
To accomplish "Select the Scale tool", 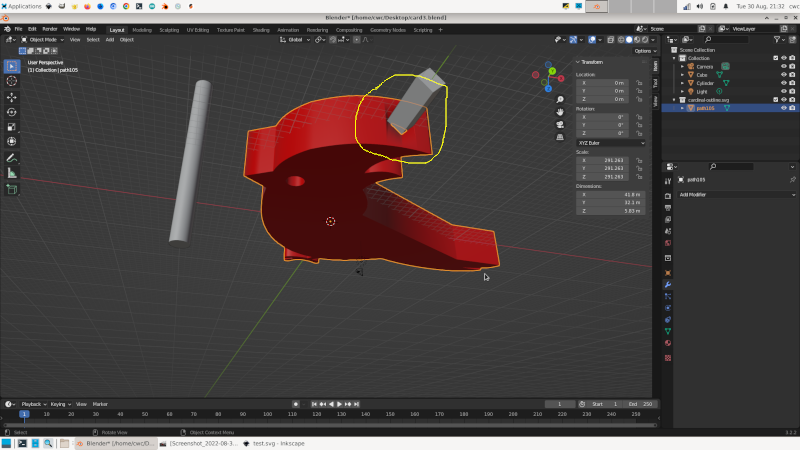I will tap(12, 127).
